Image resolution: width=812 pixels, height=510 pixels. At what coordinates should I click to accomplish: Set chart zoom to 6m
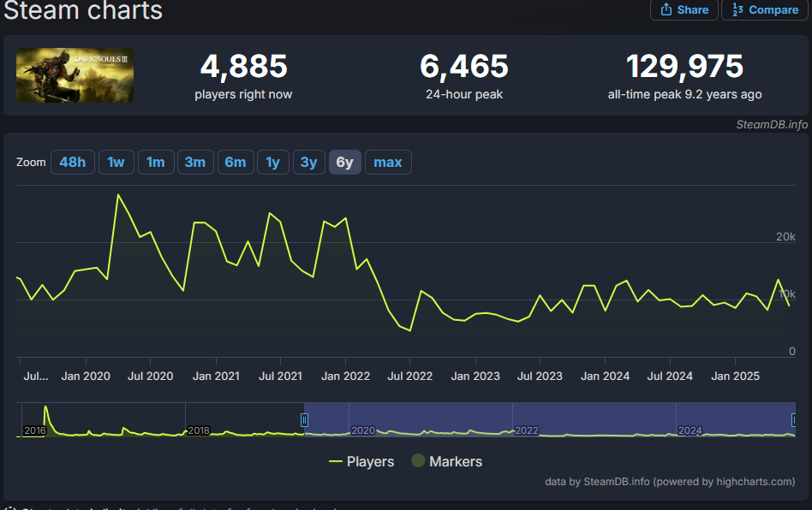coord(236,162)
